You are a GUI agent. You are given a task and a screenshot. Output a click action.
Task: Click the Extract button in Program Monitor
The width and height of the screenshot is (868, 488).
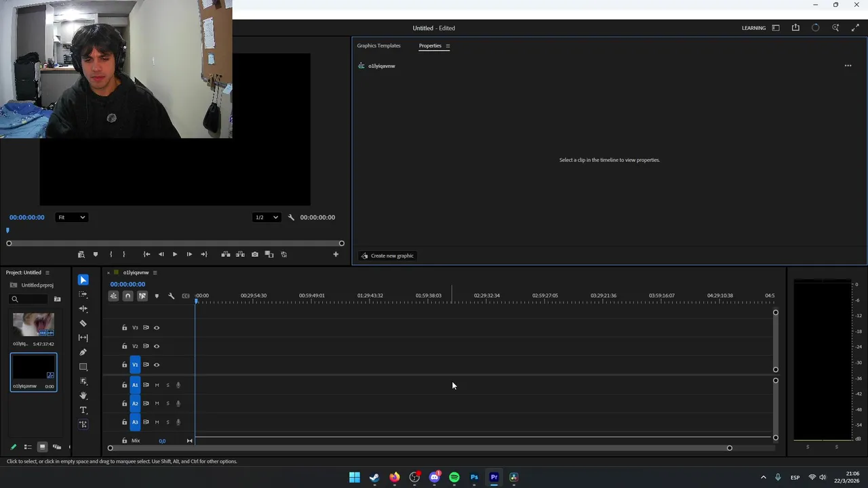tap(240, 254)
